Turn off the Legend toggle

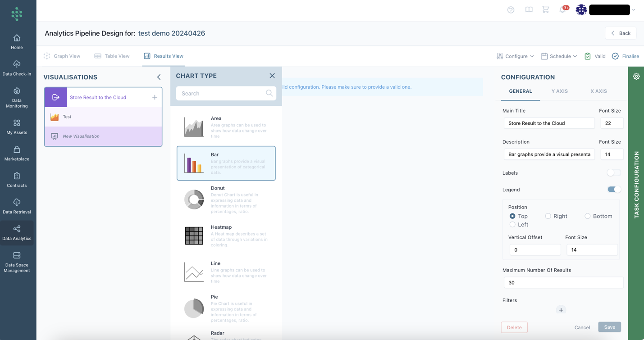click(x=613, y=190)
